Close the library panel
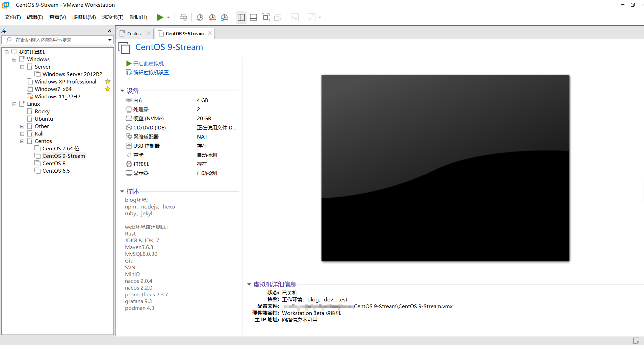 tap(109, 30)
